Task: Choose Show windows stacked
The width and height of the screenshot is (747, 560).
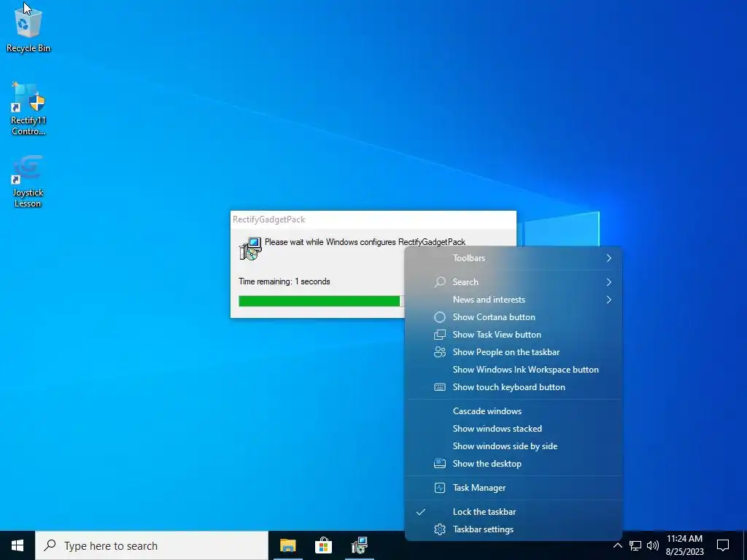Action: click(x=514, y=429)
